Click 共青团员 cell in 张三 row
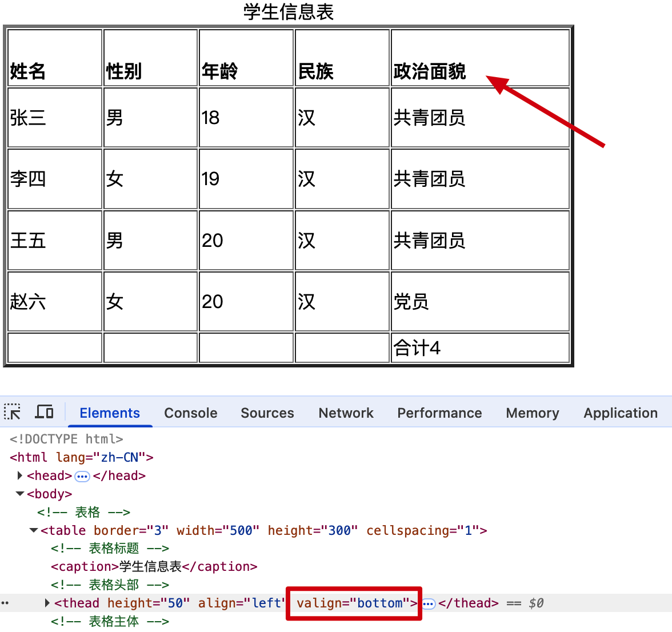 tap(481, 117)
